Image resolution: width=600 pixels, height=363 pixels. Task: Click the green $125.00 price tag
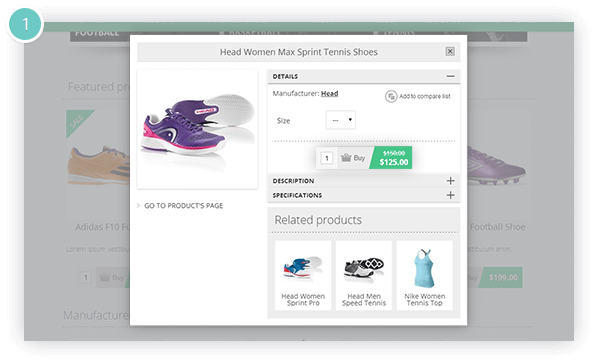391,158
